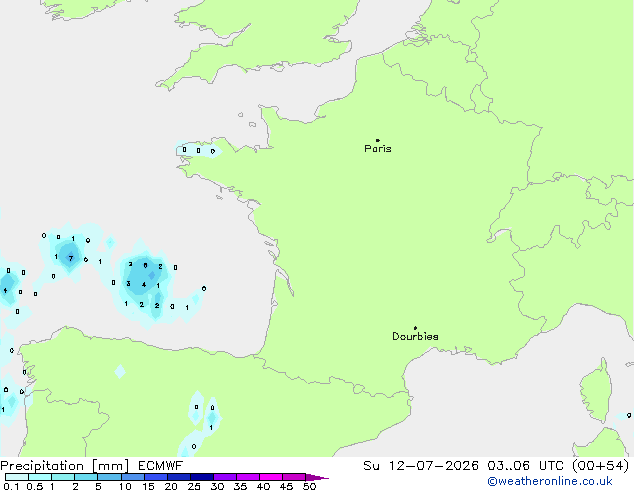Click the '20' legend scale label
This screenshot has width=634, height=490.
click(x=171, y=486)
